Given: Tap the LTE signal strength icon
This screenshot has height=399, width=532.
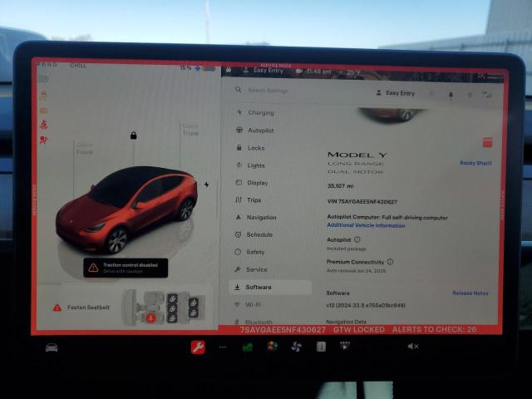Looking at the screenshot, I should pyautogui.click(x=487, y=96).
